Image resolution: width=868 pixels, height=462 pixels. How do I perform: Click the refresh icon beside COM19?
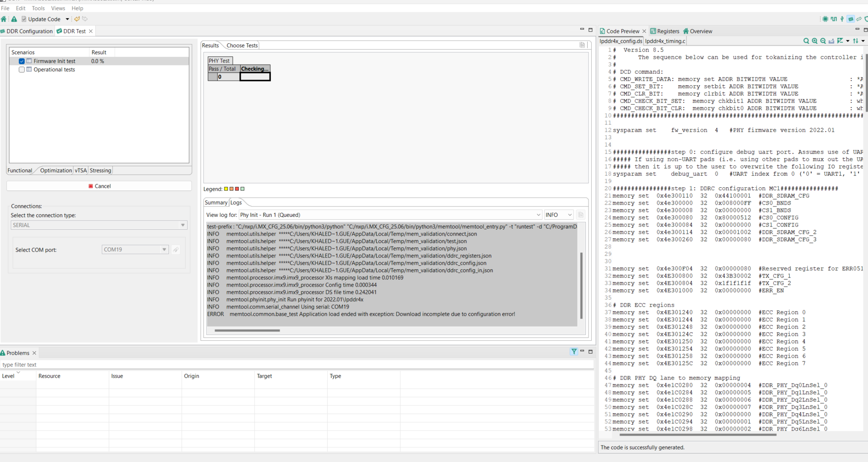pos(176,250)
